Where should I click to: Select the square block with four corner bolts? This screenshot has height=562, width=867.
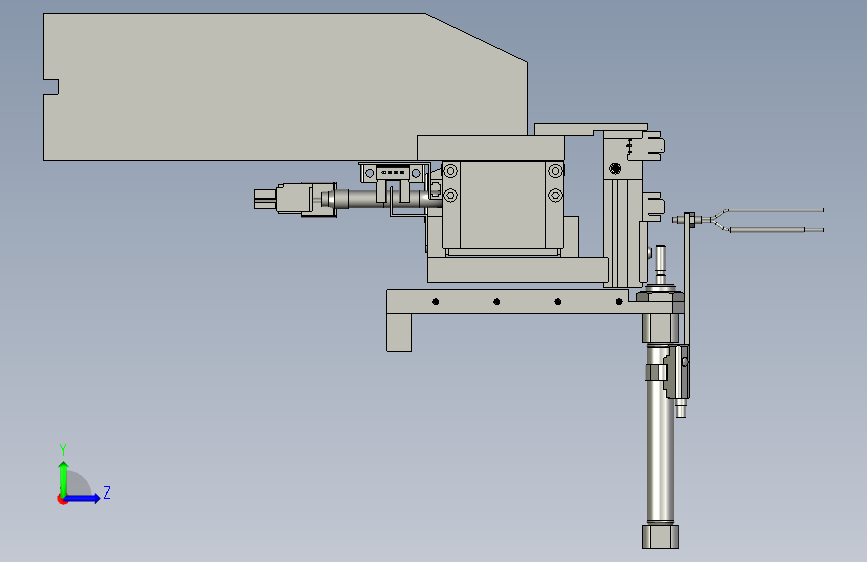click(x=503, y=205)
